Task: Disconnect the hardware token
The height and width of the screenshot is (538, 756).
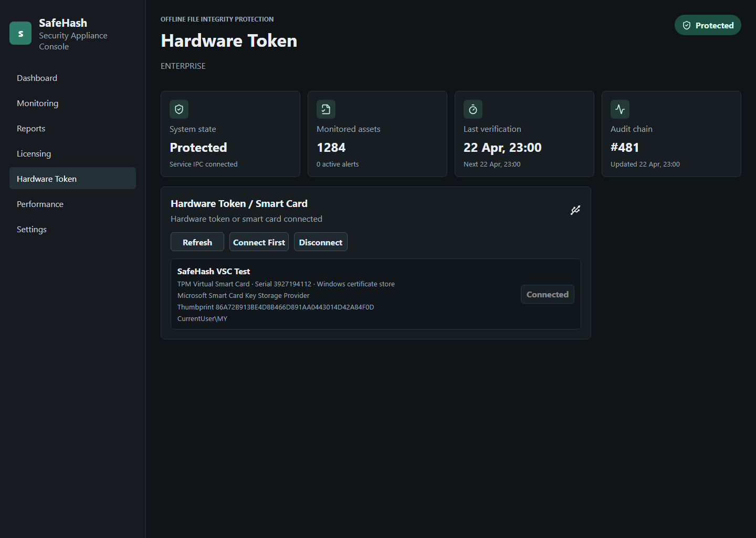Action: click(320, 242)
